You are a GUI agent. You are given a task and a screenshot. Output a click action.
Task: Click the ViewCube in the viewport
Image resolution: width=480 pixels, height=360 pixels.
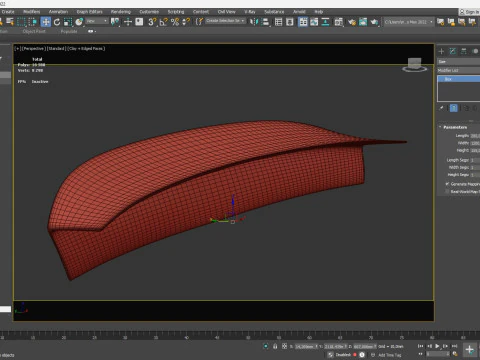tap(415, 65)
